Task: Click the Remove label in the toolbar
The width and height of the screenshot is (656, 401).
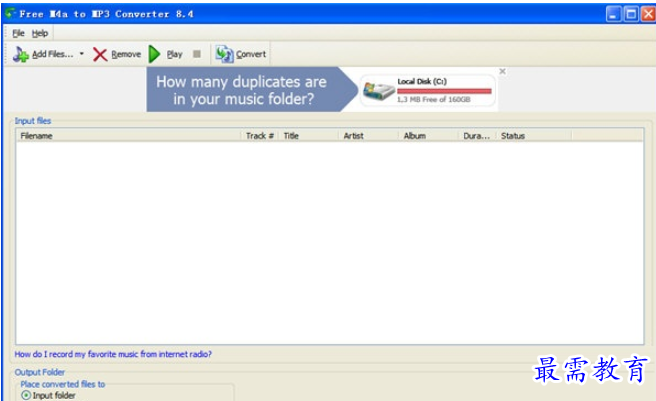Action: (x=126, y=54)
